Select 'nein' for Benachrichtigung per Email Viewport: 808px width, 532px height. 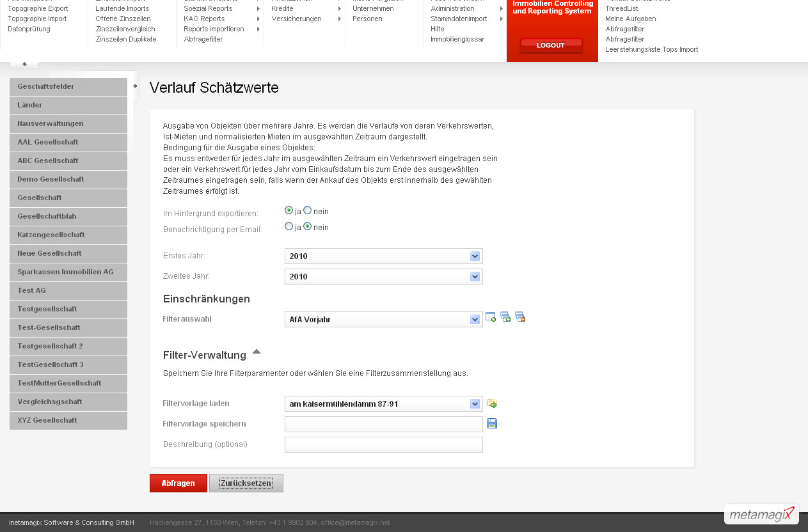click(307, 226)
